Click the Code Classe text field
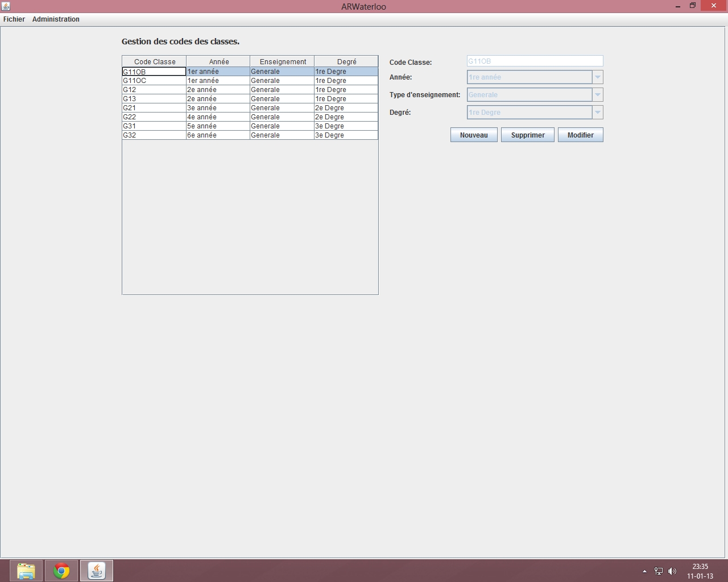The height and width of the screenshot is (582, 728). pyautogui.click(x=534, y=61)
